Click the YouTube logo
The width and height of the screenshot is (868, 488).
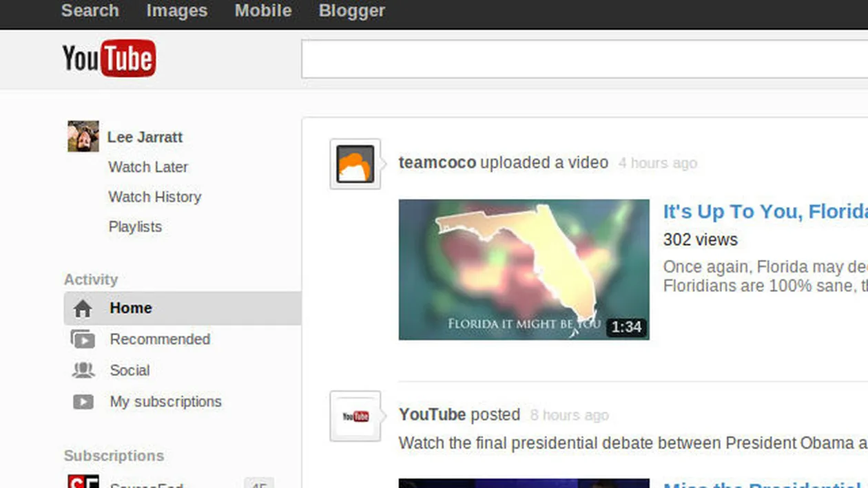108,59
